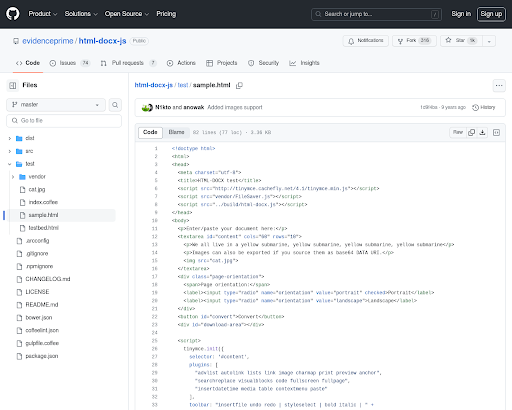The image size is (512, 410).
Task: Switch to the Blame view
Action: 176,132
